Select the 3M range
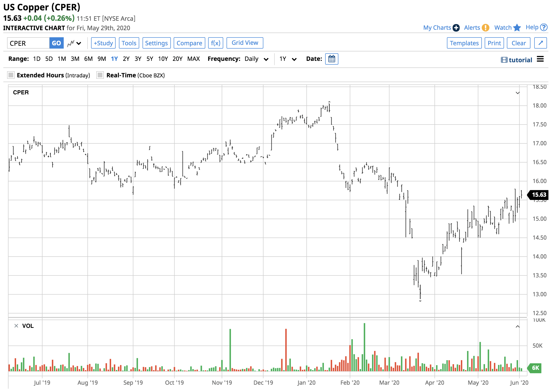Screen dimensions: 555x392 click(x=75, y=59)
